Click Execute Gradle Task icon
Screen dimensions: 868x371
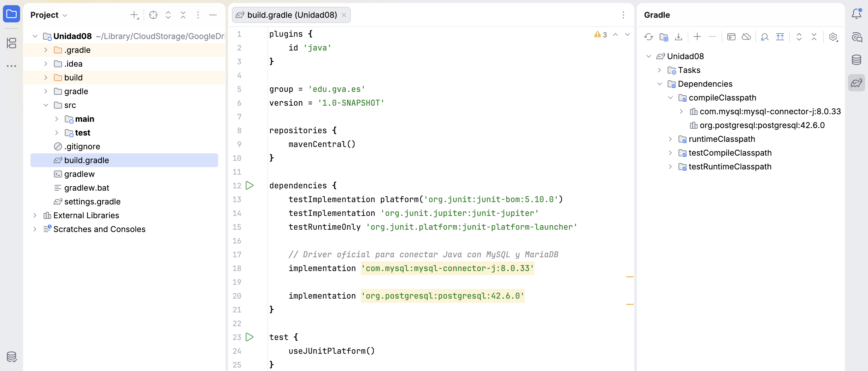tap(731, 37)
